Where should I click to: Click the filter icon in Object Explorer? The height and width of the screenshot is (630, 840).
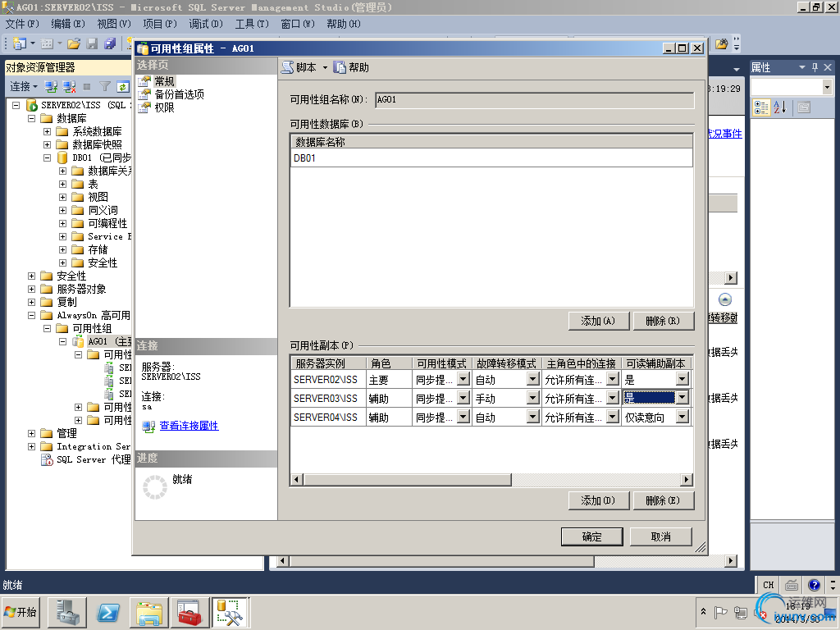pos(104,86)
